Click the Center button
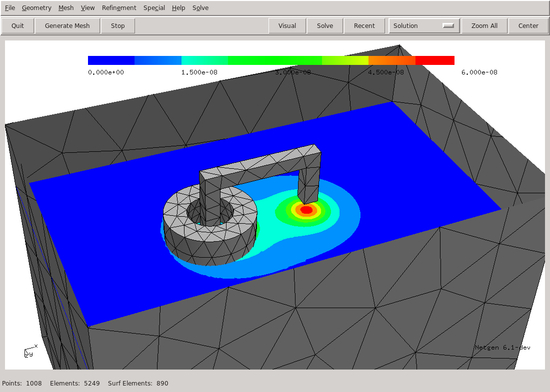 click(x=528, y=26)
